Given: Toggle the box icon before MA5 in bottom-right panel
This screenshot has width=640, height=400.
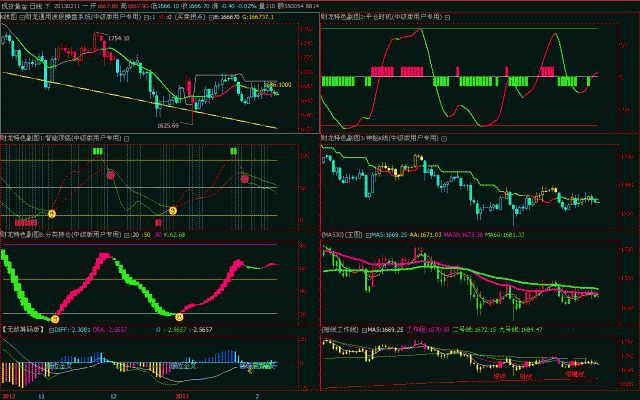Looking at the screenshot, I should tap(364, 330).
